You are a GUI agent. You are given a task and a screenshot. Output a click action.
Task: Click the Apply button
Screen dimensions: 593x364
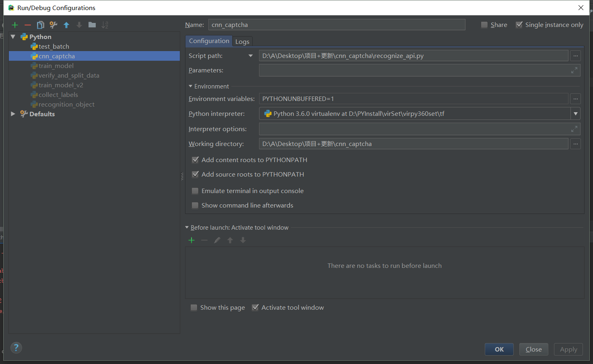[568, 350]
